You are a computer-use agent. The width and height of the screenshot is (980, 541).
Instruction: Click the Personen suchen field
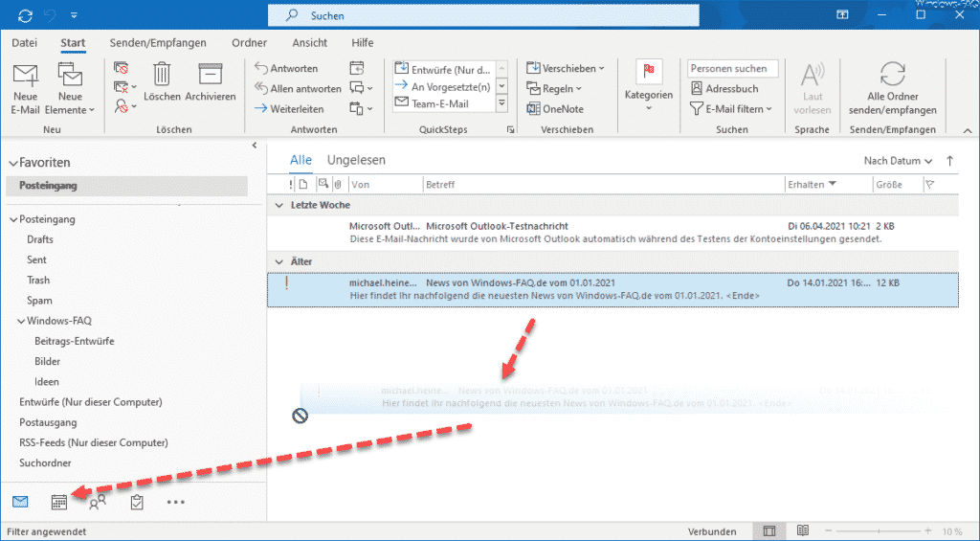click(732, 68)
